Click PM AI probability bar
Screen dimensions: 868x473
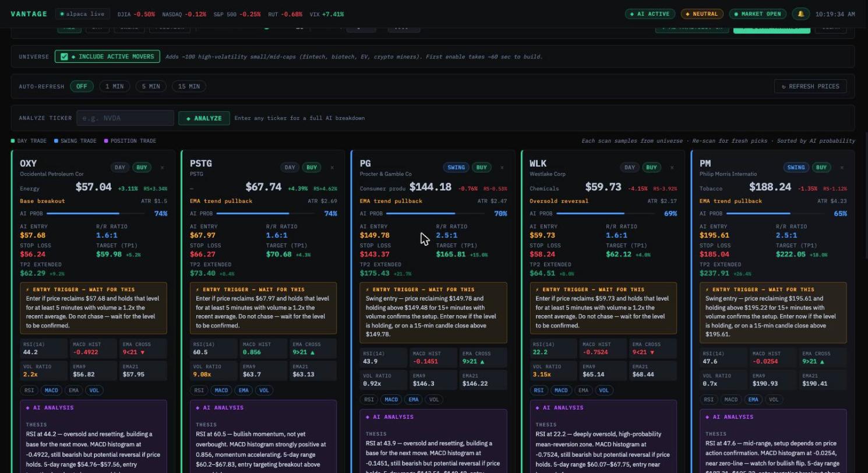coord(775,214)
